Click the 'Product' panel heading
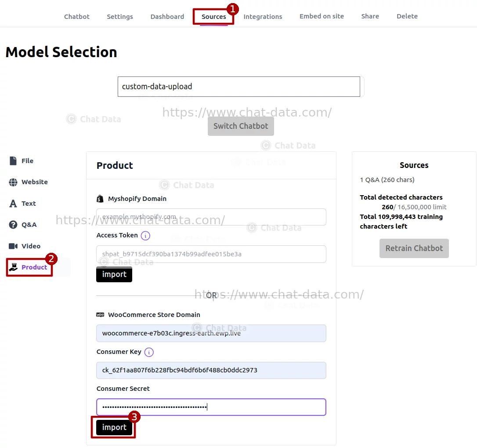477x448 pixels. coord(115,165)
